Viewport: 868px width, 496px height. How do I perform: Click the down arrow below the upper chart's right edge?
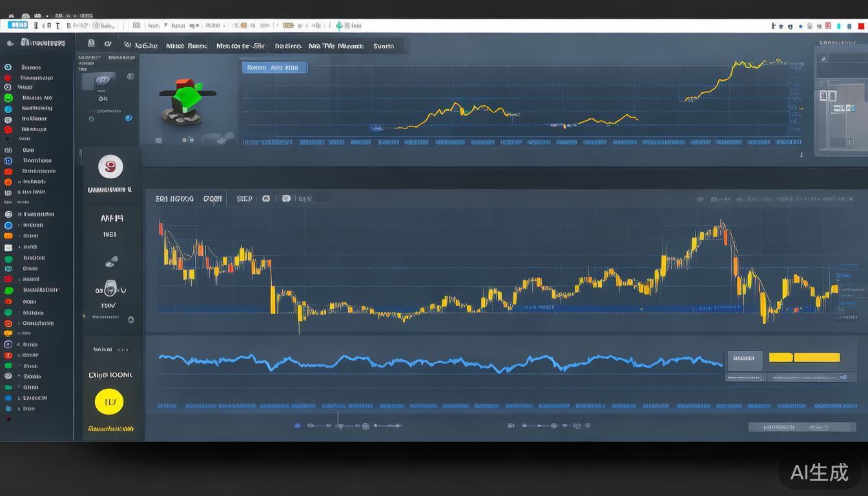[801, 155]
